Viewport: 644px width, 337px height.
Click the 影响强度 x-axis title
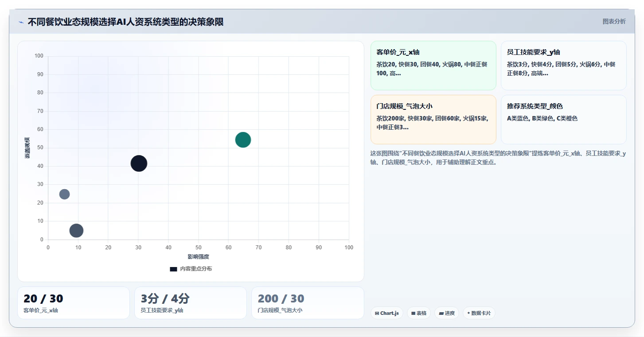[198, 257]
